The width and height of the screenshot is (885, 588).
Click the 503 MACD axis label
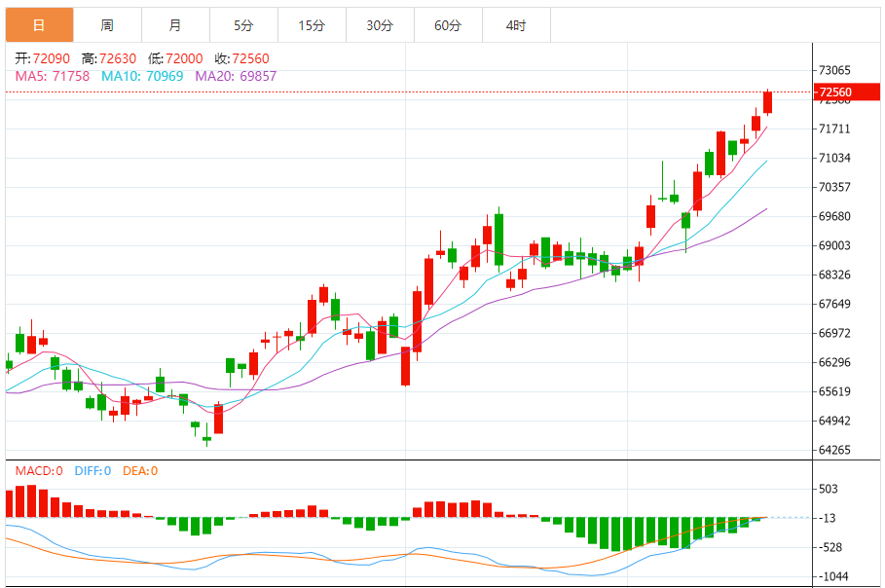pyautogui.click(x=829, y=489)
